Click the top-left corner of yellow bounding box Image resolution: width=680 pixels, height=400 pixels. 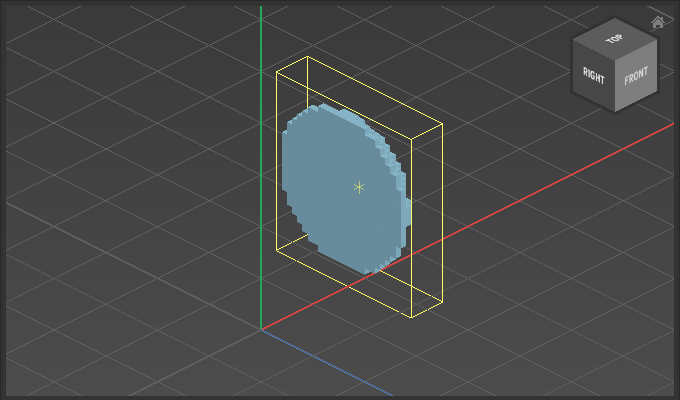277,71
